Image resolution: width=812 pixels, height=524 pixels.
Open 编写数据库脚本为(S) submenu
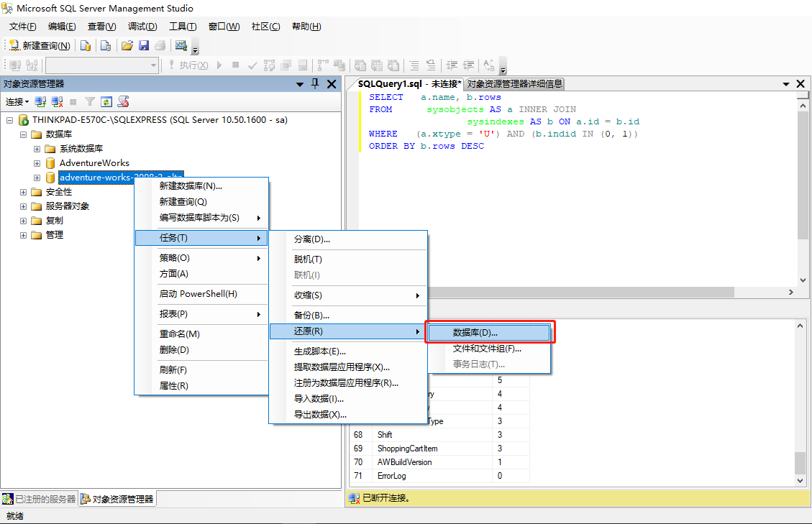point(201,218)
